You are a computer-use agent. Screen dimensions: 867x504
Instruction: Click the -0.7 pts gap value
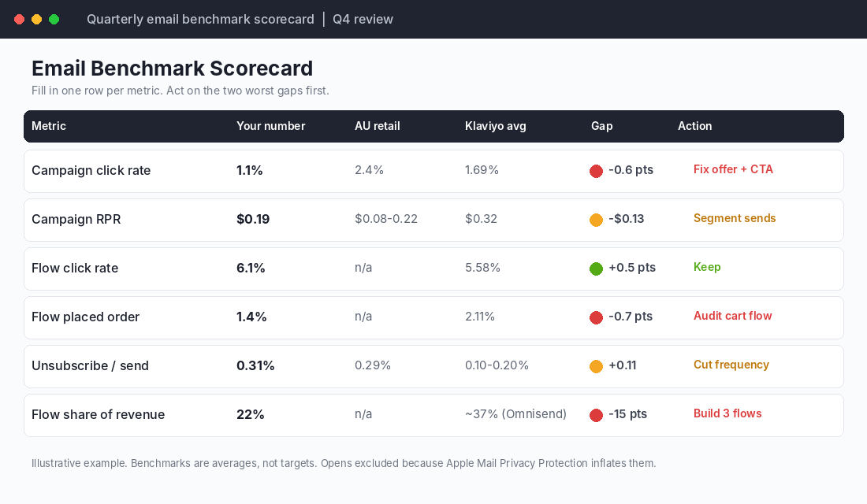(x=631, y=316)
